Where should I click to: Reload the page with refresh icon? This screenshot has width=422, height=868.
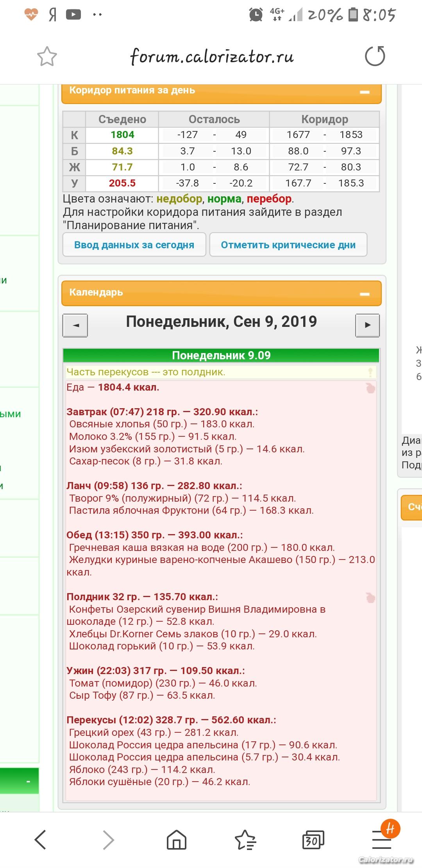click(x=375, y=56)
